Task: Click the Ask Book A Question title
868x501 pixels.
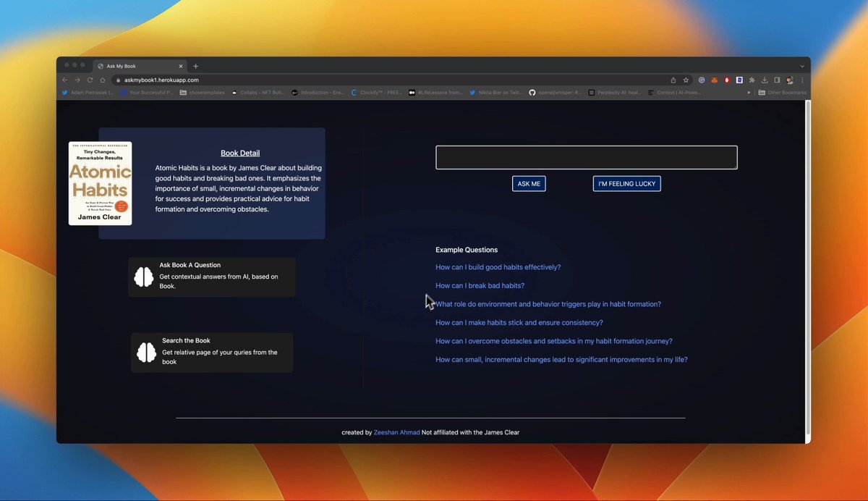Action: click(190, 265)
